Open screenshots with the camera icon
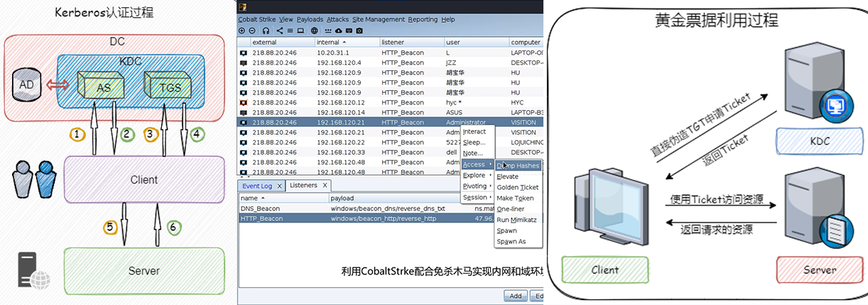 coord(359,31)
